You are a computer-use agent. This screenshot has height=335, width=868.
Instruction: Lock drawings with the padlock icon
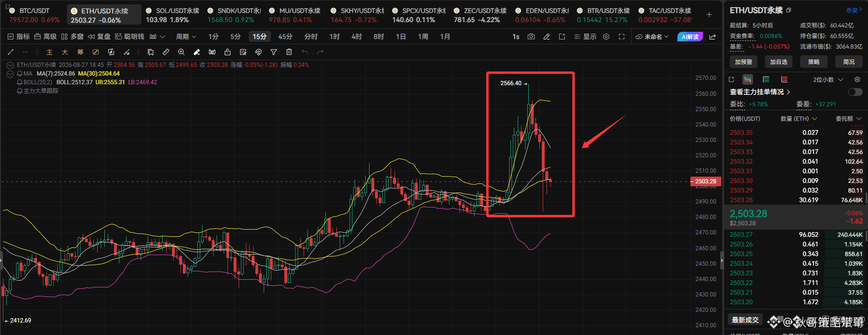click(x=228, y=52)
